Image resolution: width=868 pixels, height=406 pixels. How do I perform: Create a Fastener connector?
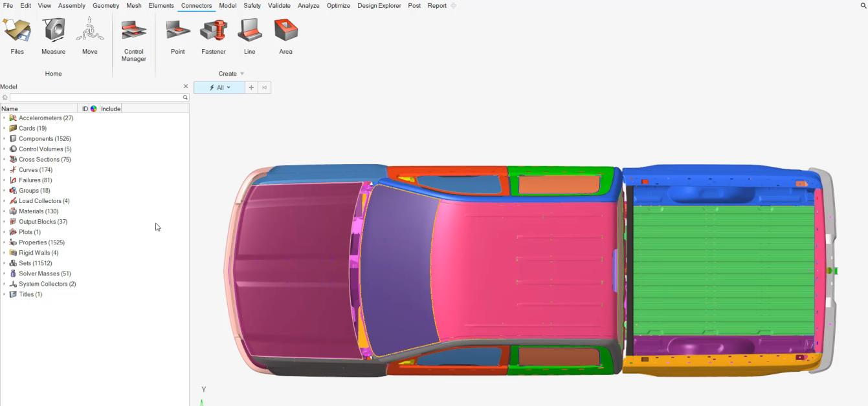[214, 31]
